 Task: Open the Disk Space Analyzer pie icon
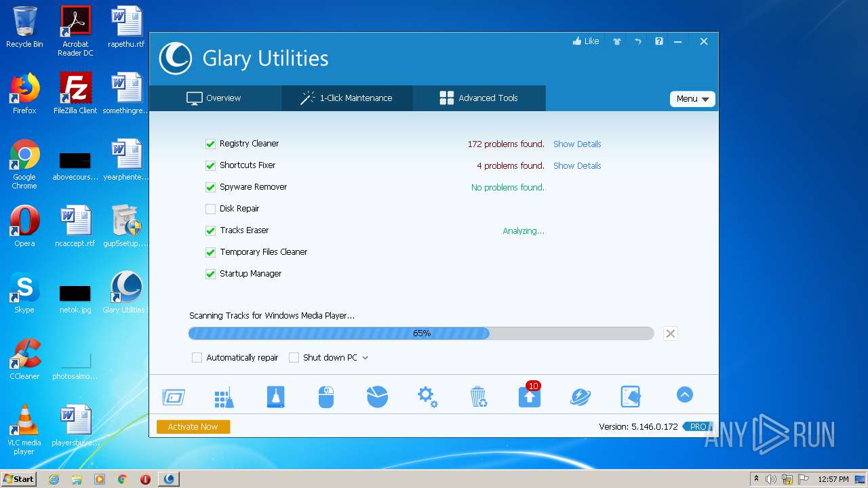pyautogui.click(x=377, y=396)
